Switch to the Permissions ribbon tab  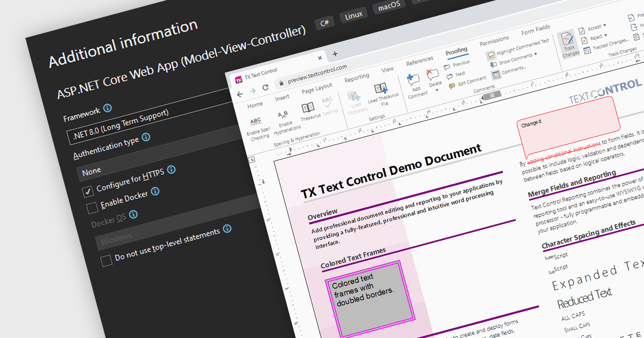(494, 40)
